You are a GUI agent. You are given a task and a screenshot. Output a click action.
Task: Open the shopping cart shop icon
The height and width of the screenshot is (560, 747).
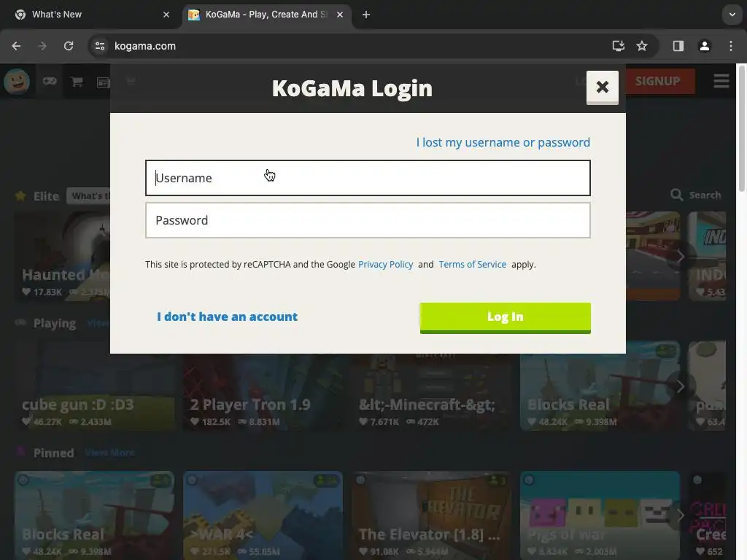pyautogui.click(x=77, y=82)
